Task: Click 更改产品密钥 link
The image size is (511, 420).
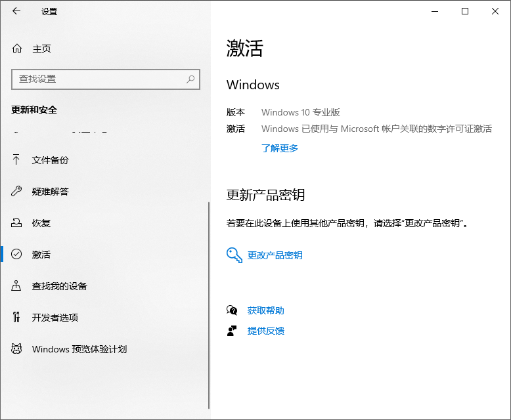Action: (x=275, y=255)
